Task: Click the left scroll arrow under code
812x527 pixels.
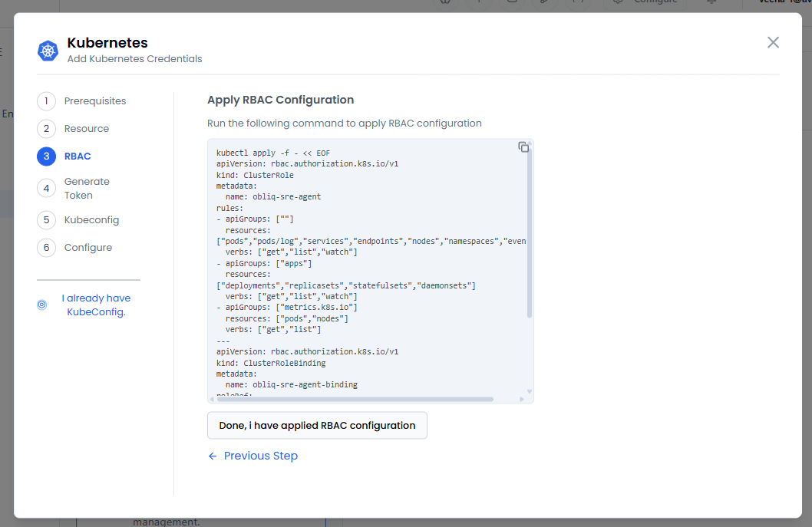Action: (213, 400)
